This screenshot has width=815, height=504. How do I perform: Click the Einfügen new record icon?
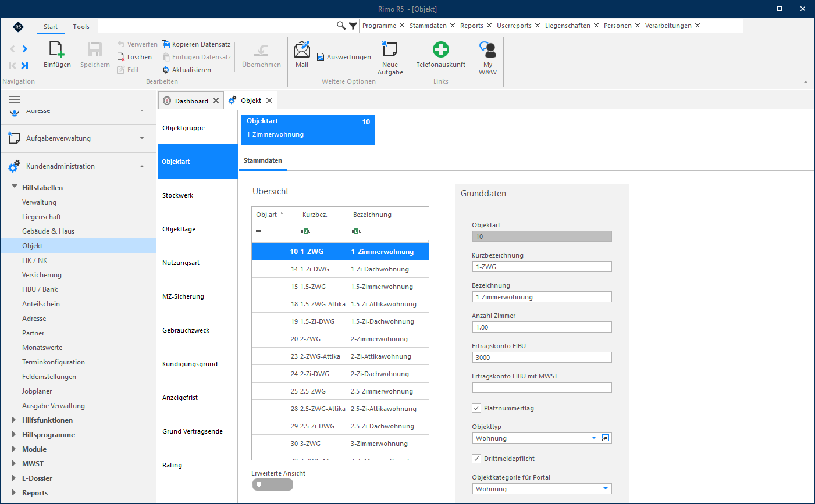[56, 50]
